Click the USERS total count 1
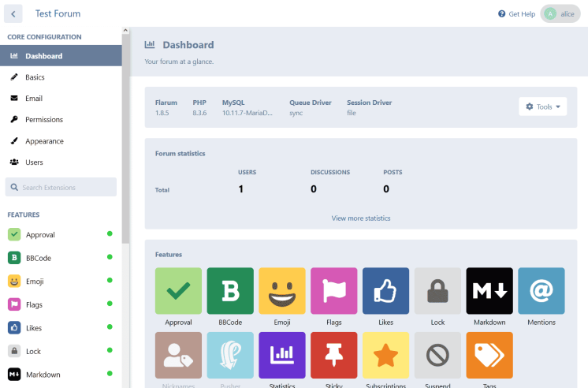The image size is (588, 388). 240,188
